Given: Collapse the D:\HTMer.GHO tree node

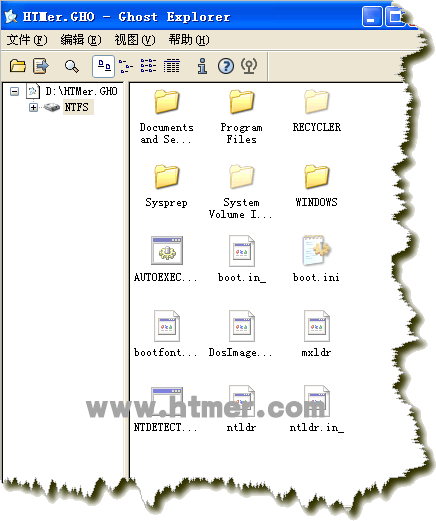Looking at the screenshot, I should click(14, 91).
